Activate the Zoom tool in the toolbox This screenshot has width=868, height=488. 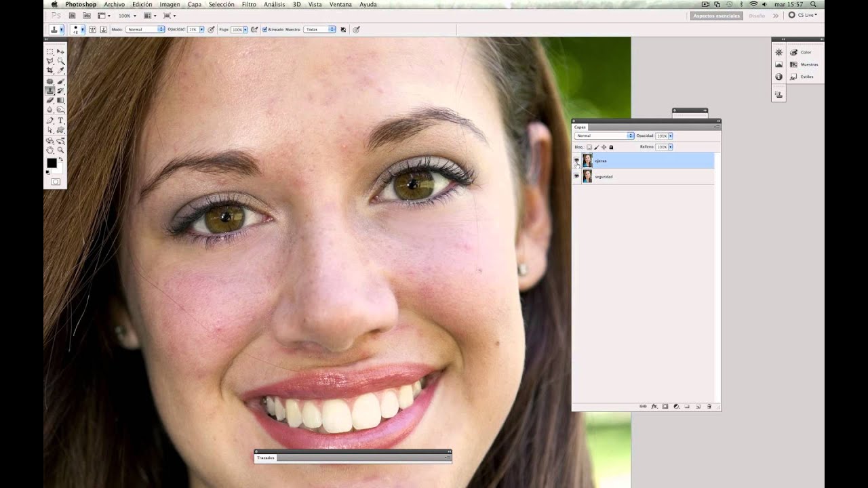point(61,150)
